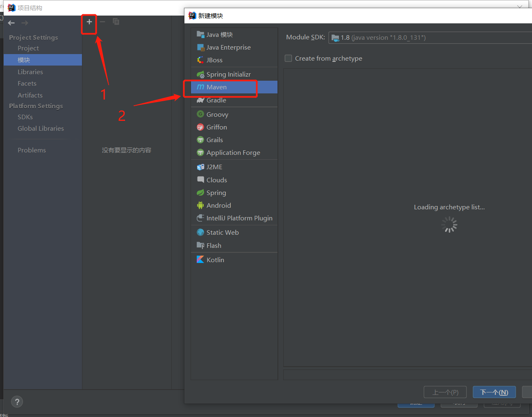Go to Artifacts settings section
Viewport: 532px width, 417px height.
tap(30, 95)
